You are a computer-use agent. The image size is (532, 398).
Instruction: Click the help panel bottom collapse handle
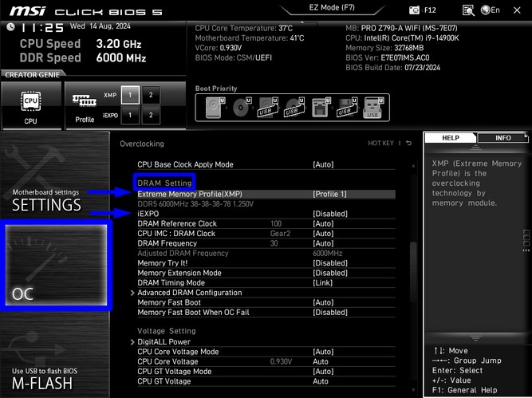pyautogui.click(x=475, y=338)
